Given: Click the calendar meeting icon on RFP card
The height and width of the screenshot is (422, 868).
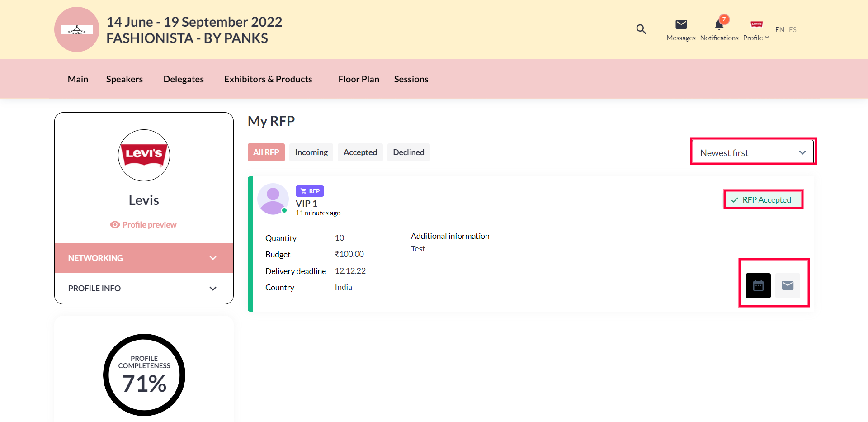Looking at the screenshot, I should [x=758, y=285].
